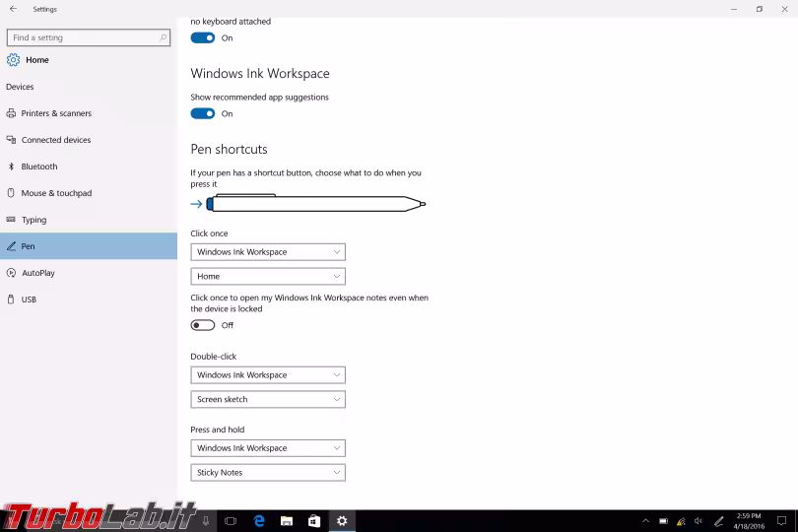Click the Windows Ink Workspace heading
This screenshot has height=532, width=798.
pos(260,73)
